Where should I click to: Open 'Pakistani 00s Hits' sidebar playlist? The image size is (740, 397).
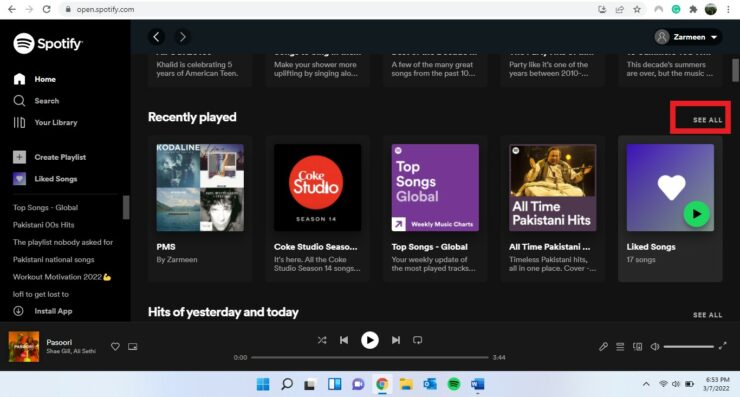pos(43,225)
